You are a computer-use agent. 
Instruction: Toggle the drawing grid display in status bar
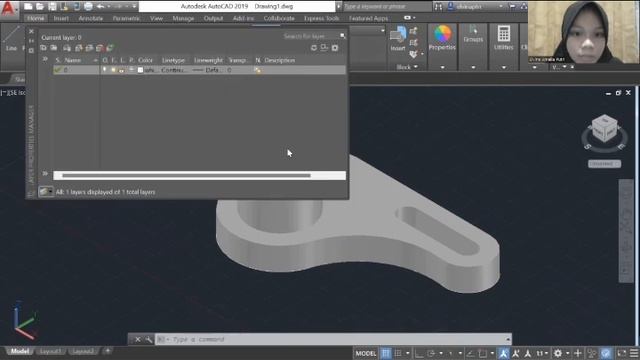[x=386, y=353]
